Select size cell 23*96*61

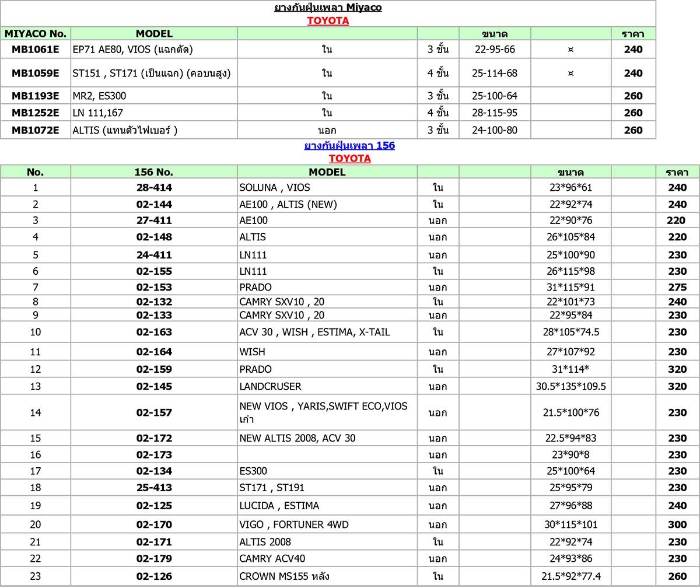tap(571, 187)
